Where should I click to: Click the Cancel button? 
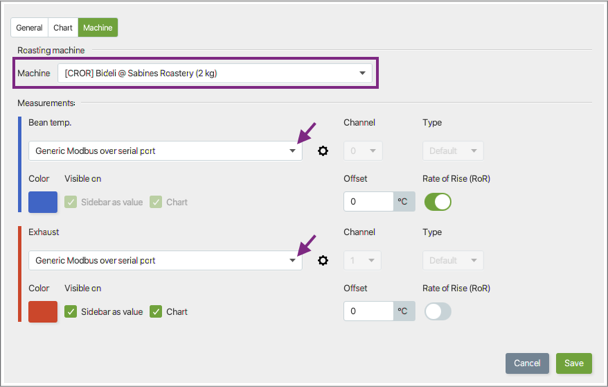point(527,363)
